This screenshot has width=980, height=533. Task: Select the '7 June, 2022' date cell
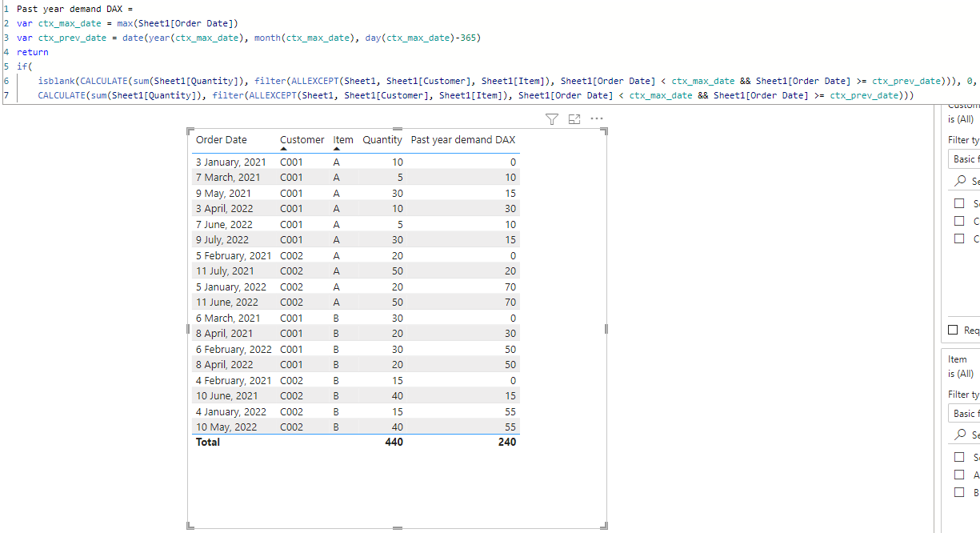click(x=224, y=224)
